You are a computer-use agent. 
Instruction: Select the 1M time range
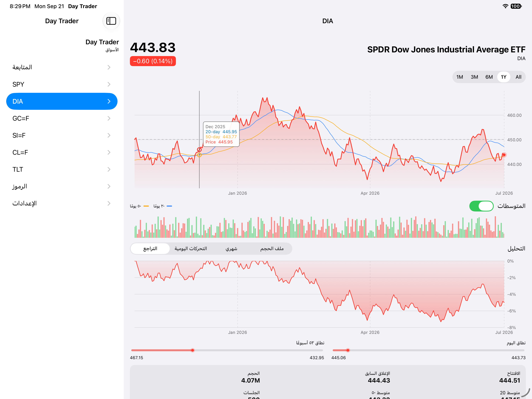460,77
